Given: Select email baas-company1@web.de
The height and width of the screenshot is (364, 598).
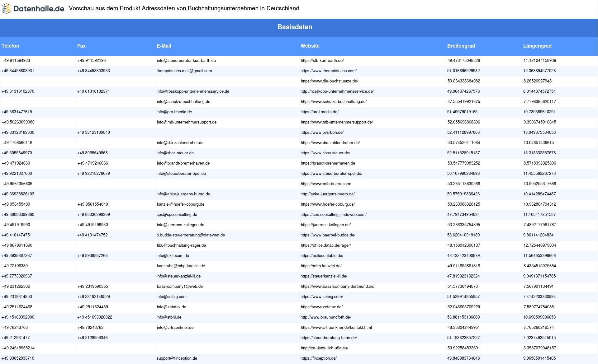Looking at the screenshot, I should tap(180, 287).
